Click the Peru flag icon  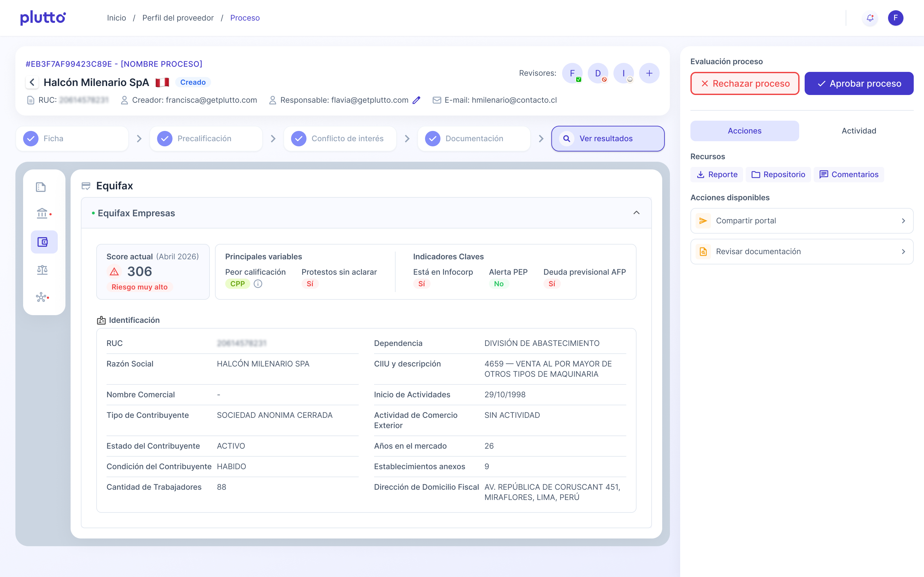[162, 82]
